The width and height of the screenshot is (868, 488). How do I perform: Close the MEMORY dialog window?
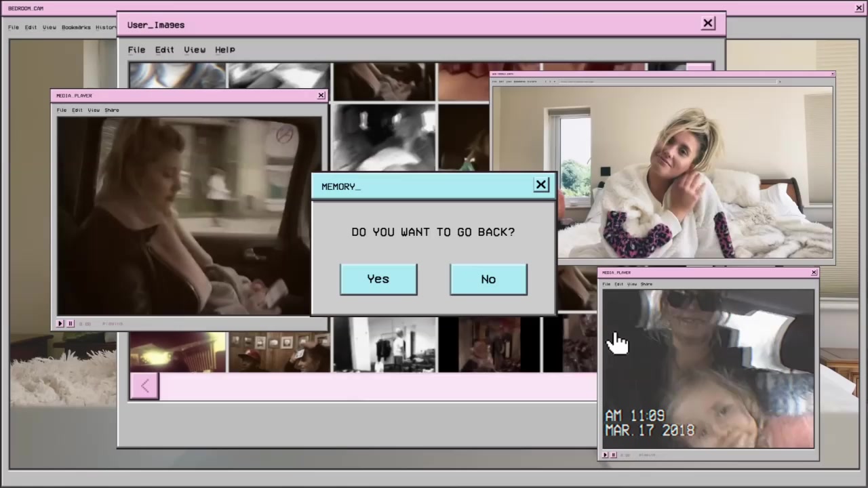pos(541,185)
